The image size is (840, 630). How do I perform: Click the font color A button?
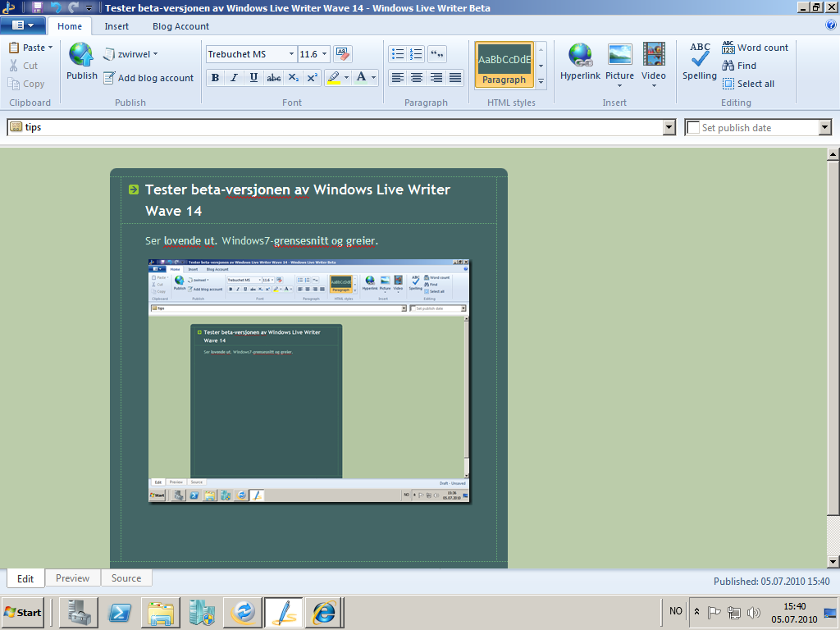(x=361, y=78)
